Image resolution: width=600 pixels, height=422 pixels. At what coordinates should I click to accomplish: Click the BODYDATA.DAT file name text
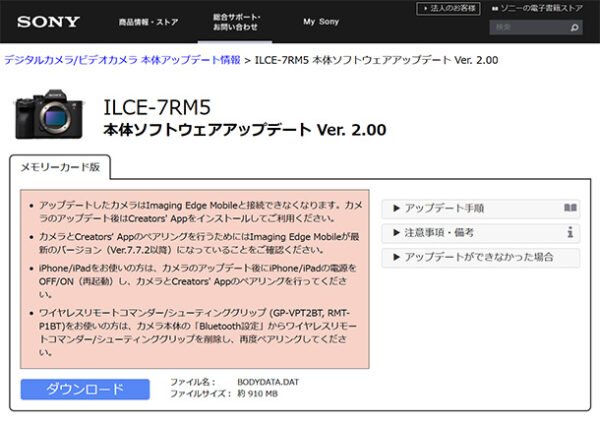tap(268, 382)
